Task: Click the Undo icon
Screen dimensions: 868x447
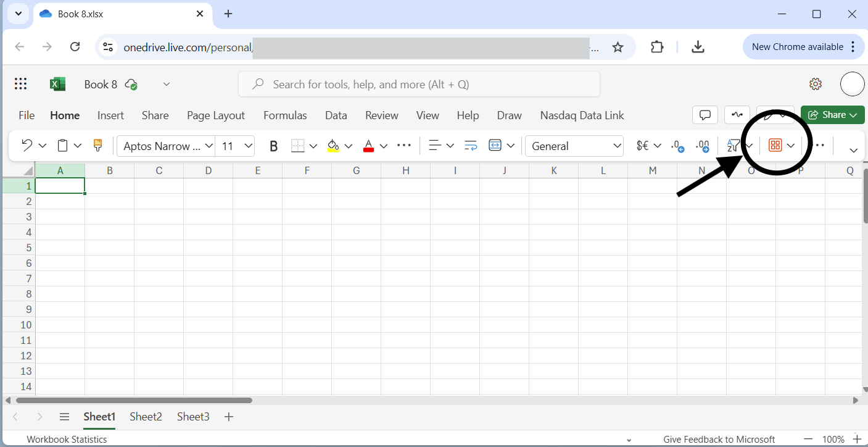Action: click(27, 146)
